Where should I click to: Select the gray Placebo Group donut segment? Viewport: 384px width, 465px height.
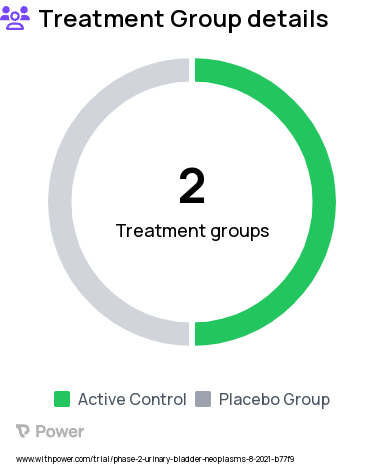coord(60,202)
